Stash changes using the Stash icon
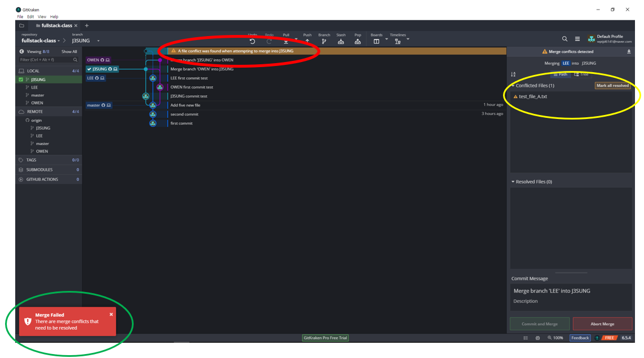 [x=341, y=41]
